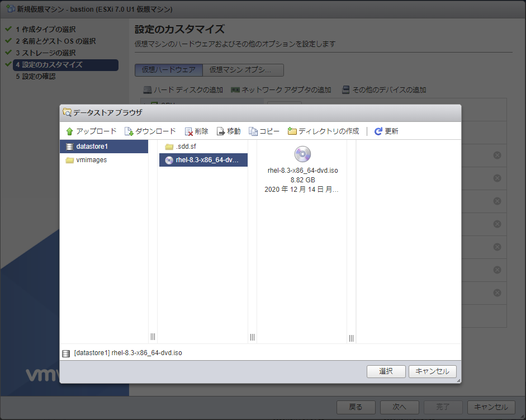Click ネットワーク アダプタの追加 in the wizard
Image resolution: width=526 pixels, height=420 pixels.
(281, 90)
